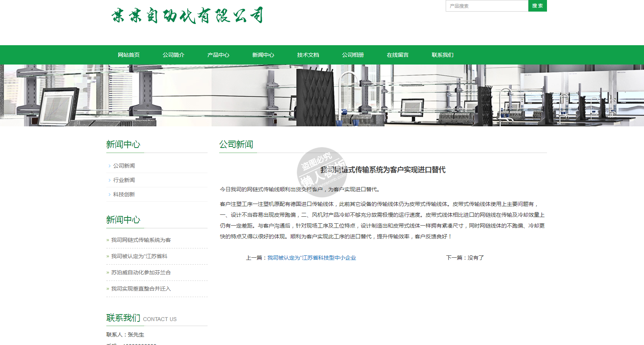Click the green company logo
The height and width of the screenshot is (345, 644).
tap(187, 15)
